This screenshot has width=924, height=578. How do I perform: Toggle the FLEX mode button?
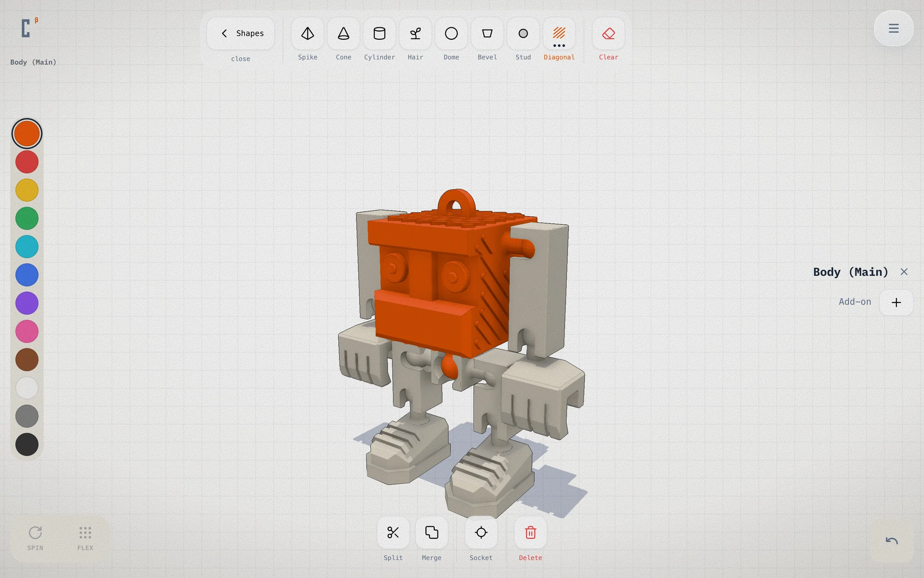[85, 538]
